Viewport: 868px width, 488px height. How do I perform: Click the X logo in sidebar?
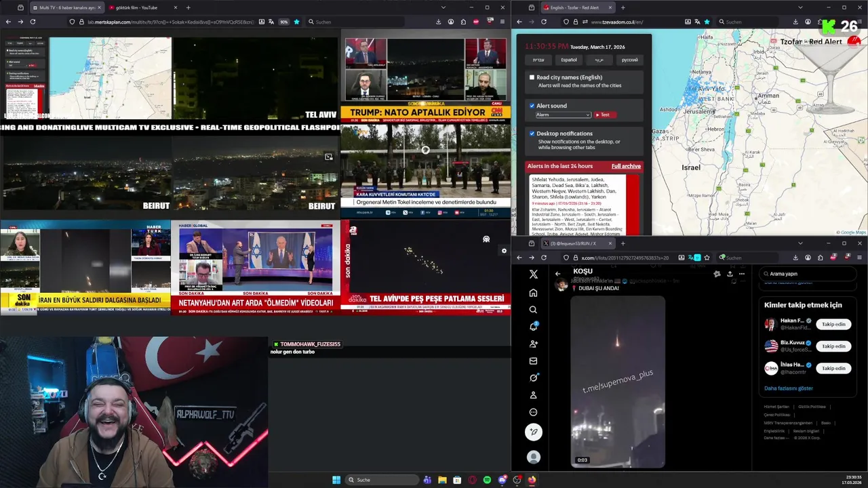[x=533, y=274]
